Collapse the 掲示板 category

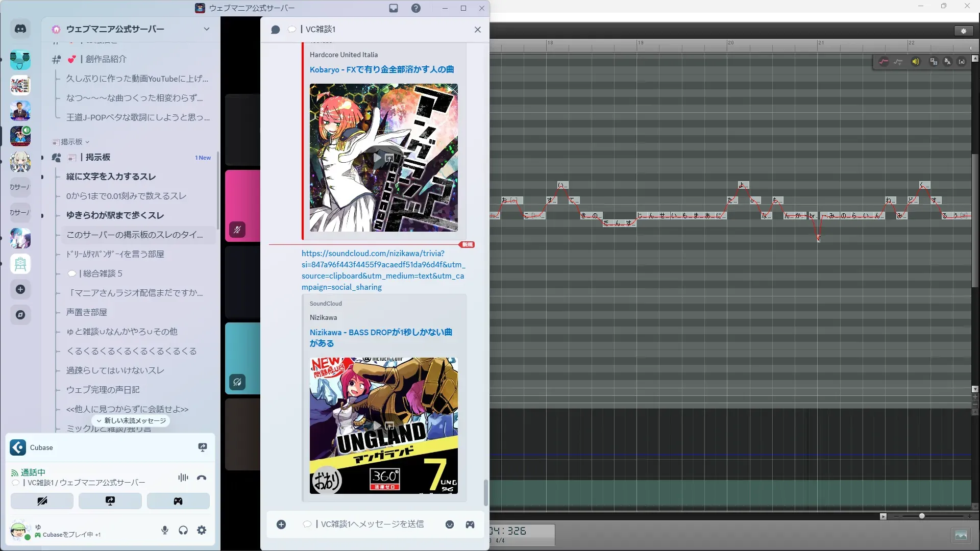71,142
